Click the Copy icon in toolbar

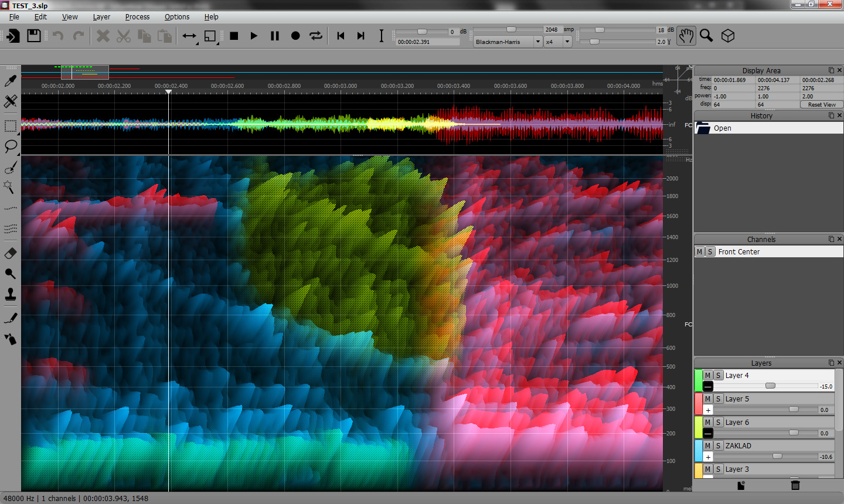point(144,36)
